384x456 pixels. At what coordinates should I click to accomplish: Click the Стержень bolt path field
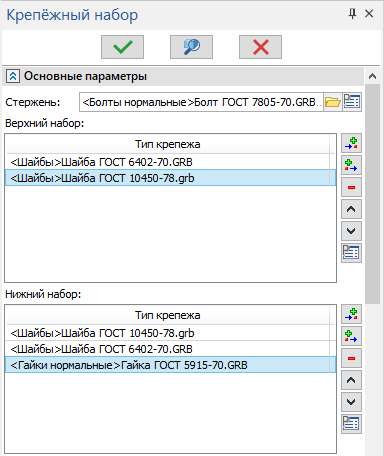(201, 102)
